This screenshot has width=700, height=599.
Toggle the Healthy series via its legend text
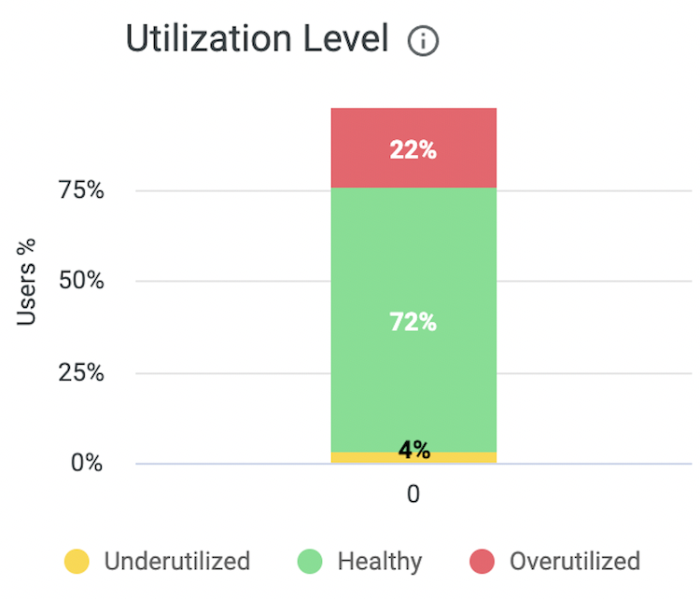click(380, 562)
